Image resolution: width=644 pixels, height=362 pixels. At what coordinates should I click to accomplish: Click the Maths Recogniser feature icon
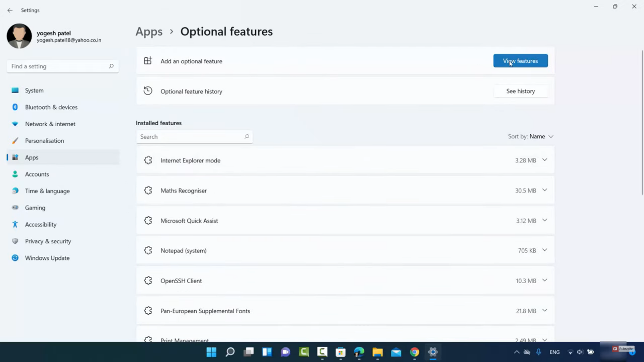tap(148, 190)
